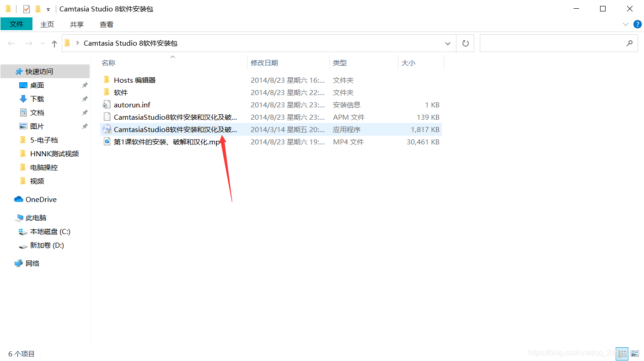The height and width of the screenshot is (361, 644).
Task: Refresh the current folder view
Action: (x=466, y=43)
